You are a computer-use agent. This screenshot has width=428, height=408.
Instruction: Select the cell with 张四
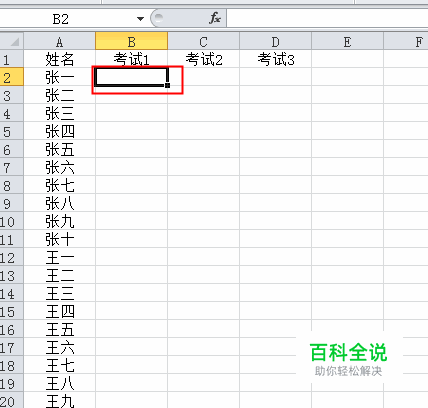tap(59, 131)
